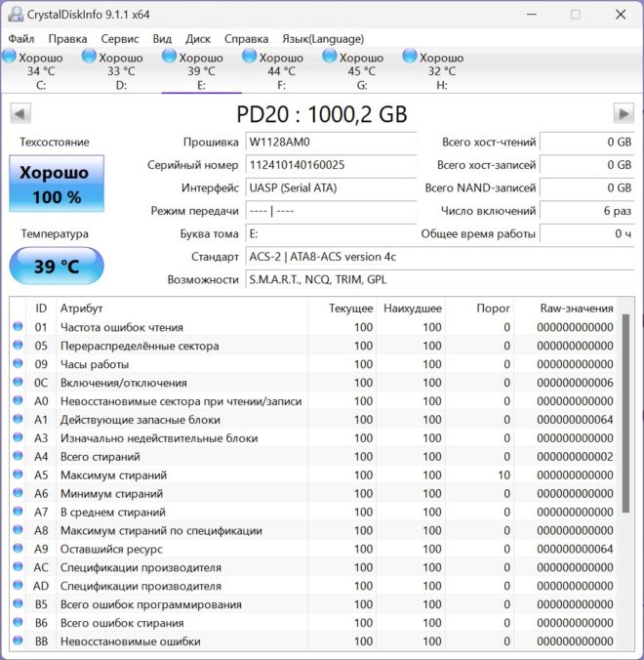Click the Стандарт field ACS-2
644x660 pixels.
coord(440,257)
